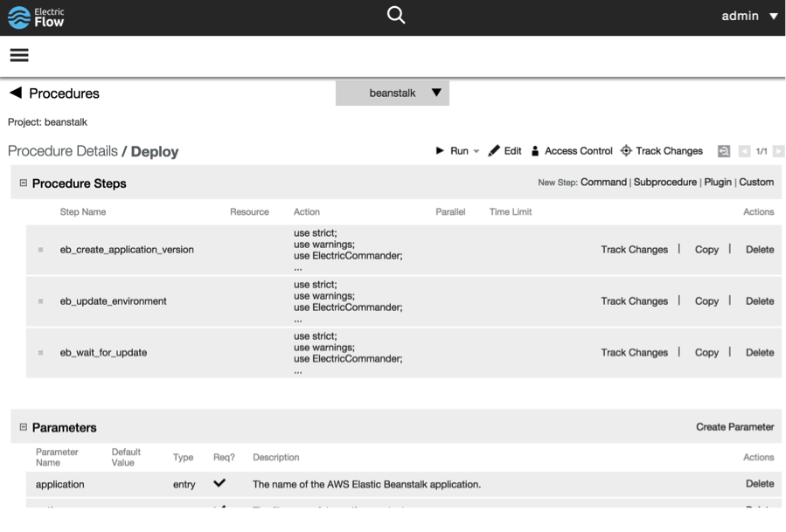Delete the application parameter
The height and width of the screenshot is (532, 786).
tap(760, 484)
